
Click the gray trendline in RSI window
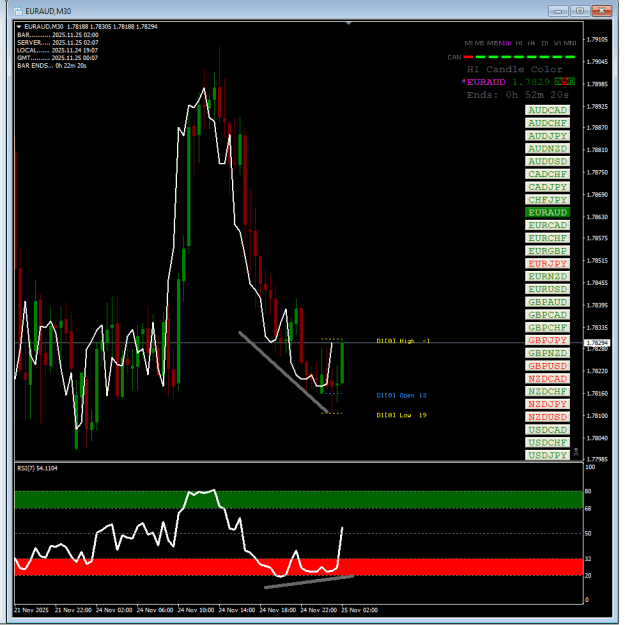pos(309,582)
